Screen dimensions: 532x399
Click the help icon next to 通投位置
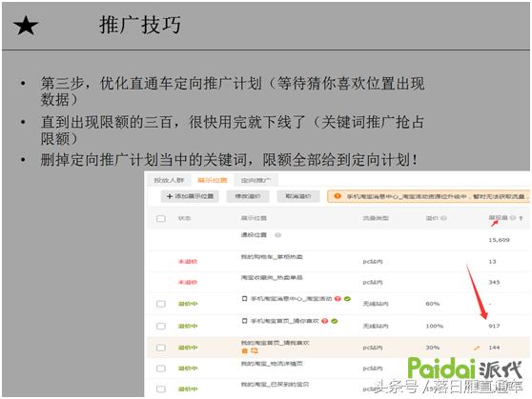277,235
